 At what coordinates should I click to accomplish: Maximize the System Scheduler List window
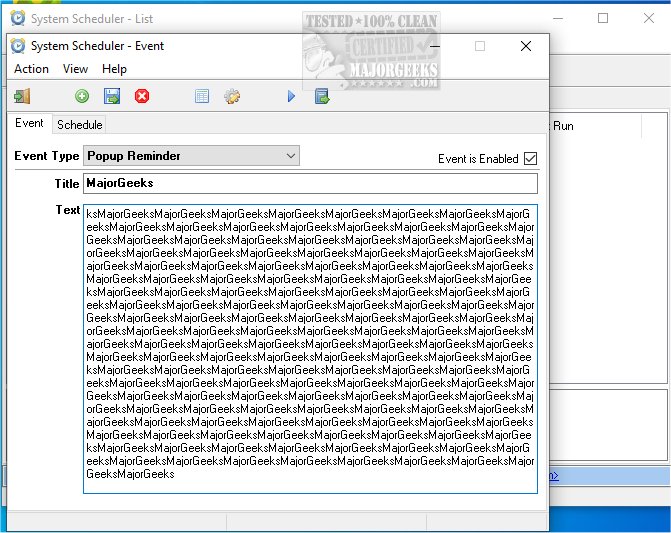point(603,18)
